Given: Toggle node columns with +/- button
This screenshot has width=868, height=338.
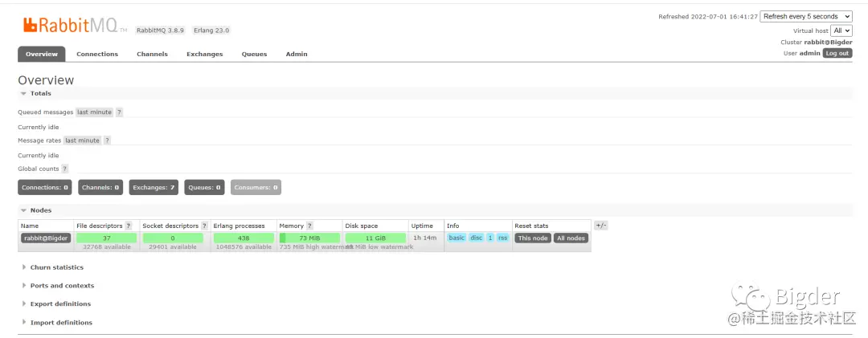Looking at the screenshot, I should coord(600,226).
